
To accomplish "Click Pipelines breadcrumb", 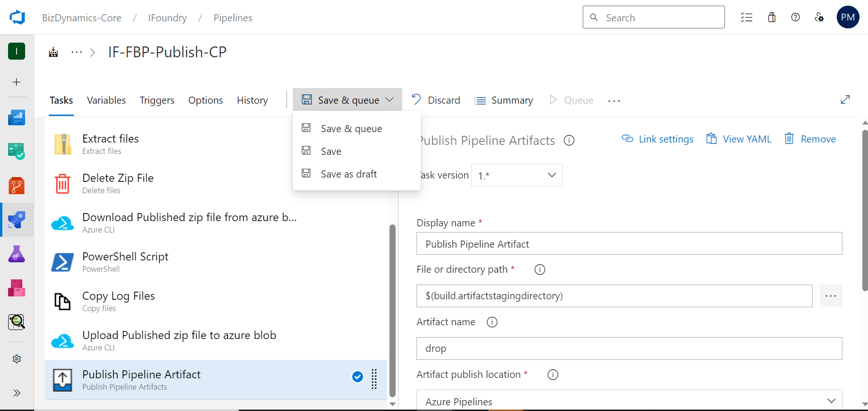I will (x=233, y=18).
